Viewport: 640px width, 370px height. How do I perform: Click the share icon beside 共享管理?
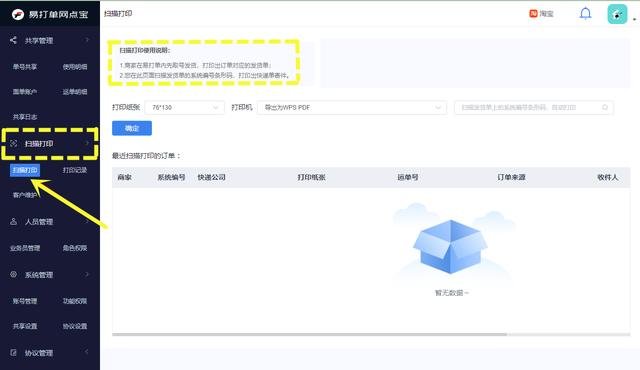tap(13, 40)
